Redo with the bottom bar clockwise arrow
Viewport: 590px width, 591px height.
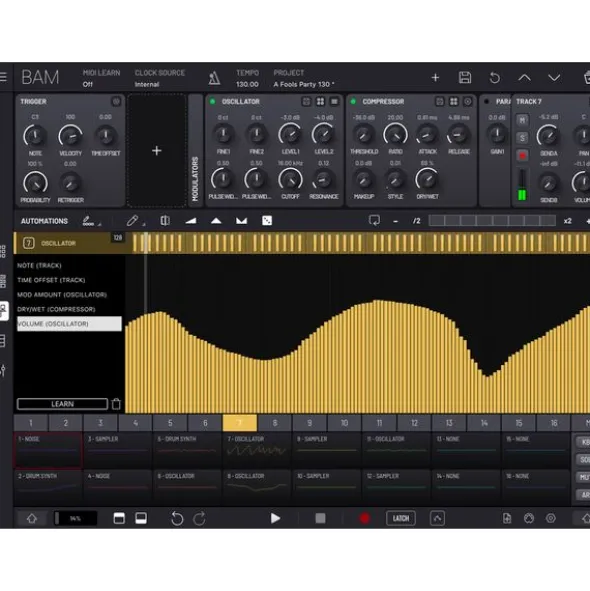click(x=199, y=519)
